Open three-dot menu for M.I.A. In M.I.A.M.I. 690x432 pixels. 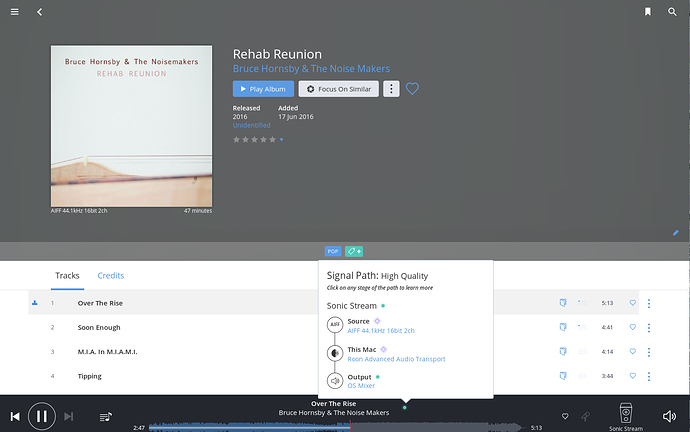point(649,352)
